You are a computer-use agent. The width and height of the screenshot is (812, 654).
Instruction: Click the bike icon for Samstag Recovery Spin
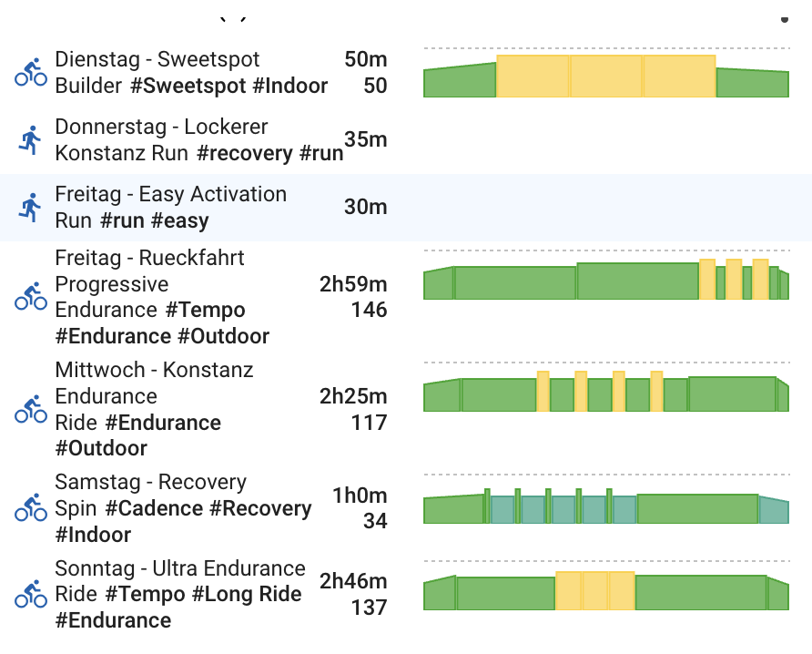[31, 508]
